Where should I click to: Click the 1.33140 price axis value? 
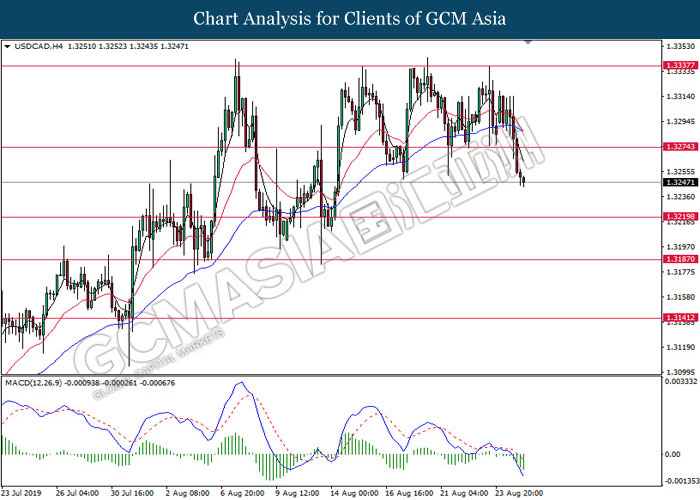pos(680,96)
